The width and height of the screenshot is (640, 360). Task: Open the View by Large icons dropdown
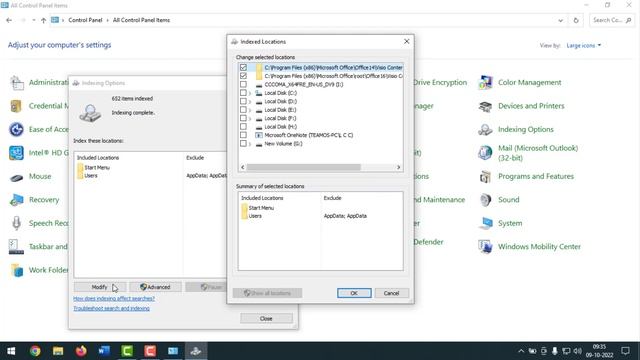584,45
